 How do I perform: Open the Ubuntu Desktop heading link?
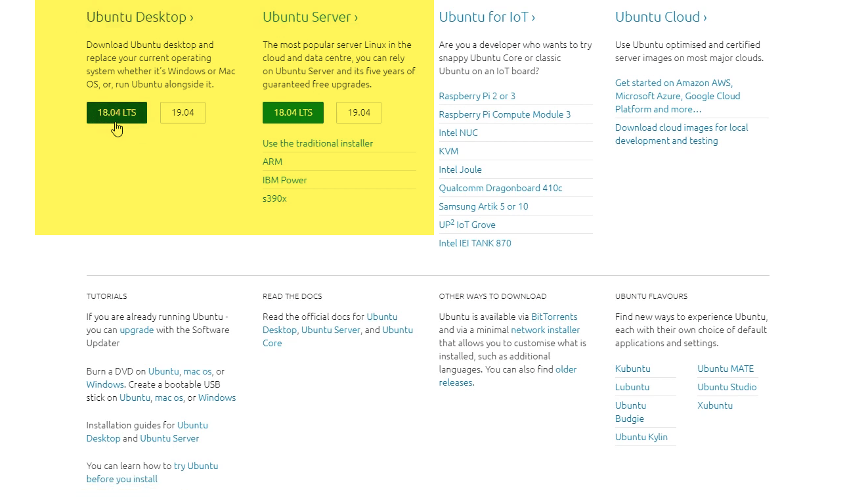click(140, 17)
